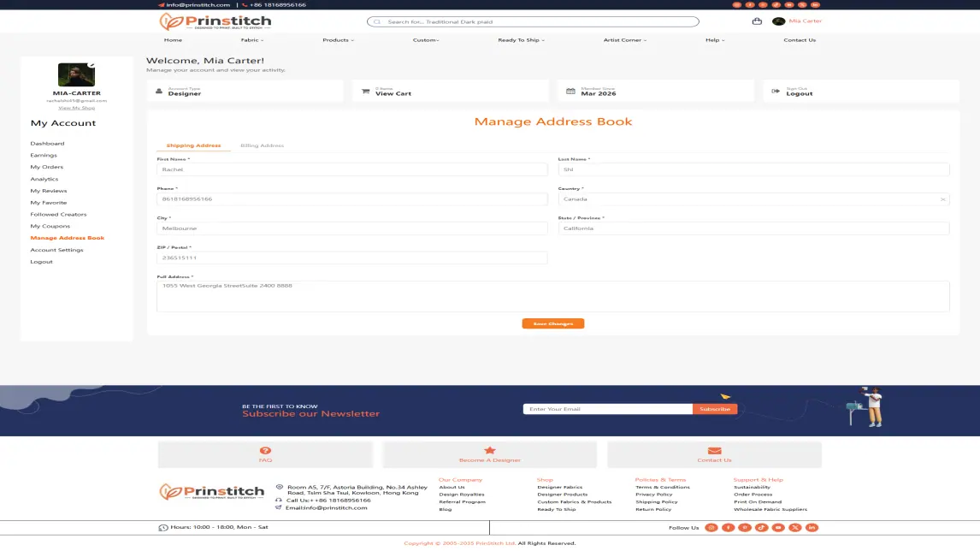Open the shopping bag cart icon
The height and width of the screenshot is (551, 980).
point(757,21)
